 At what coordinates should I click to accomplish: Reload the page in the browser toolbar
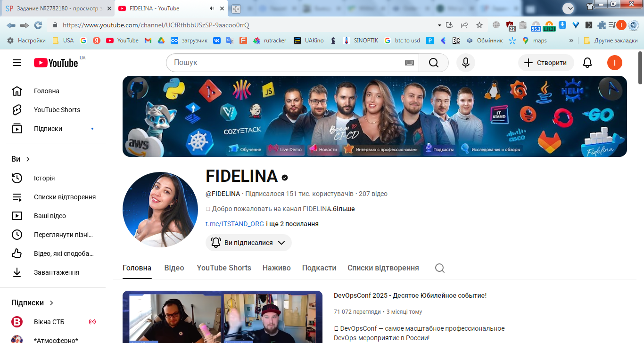38,25
